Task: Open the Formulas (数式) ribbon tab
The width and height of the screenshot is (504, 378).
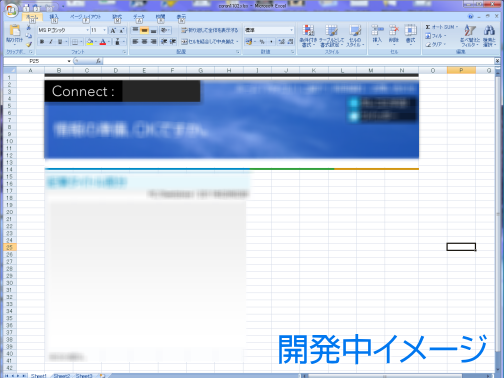Action: (117, 17)
